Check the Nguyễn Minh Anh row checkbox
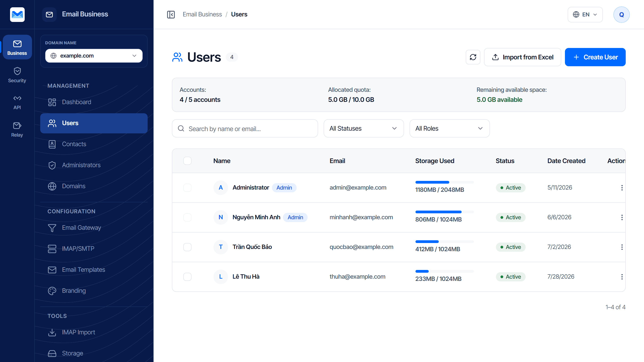 [x=187, y=217]
